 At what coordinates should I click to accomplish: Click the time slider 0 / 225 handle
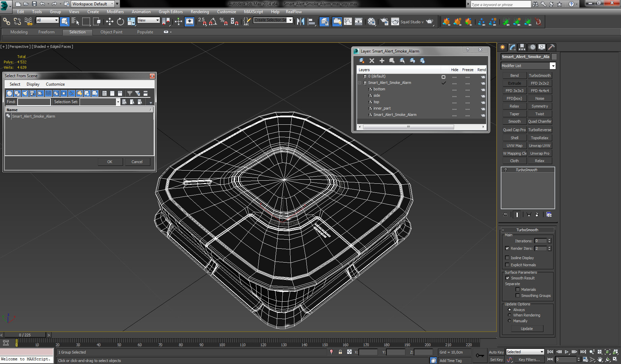pyautogui.click(x=25, y=335)
